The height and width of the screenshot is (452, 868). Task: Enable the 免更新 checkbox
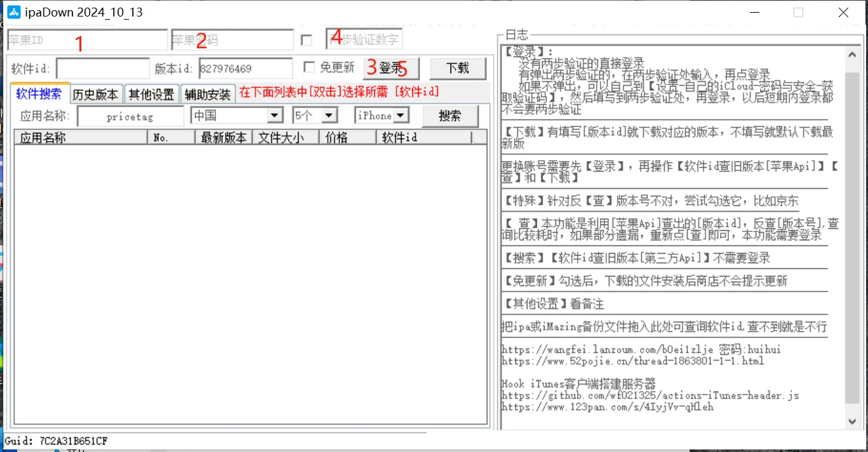(x=309, y=67)
